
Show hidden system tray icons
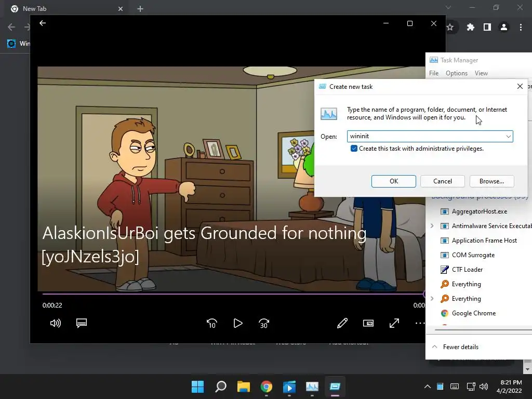point(428,387)
